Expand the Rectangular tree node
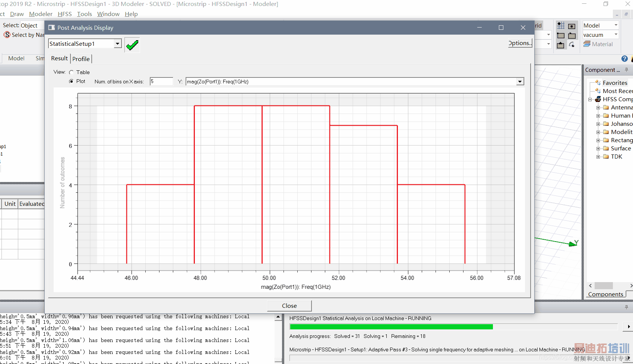This screenshot has height=364, width=633. pos(598,140)
